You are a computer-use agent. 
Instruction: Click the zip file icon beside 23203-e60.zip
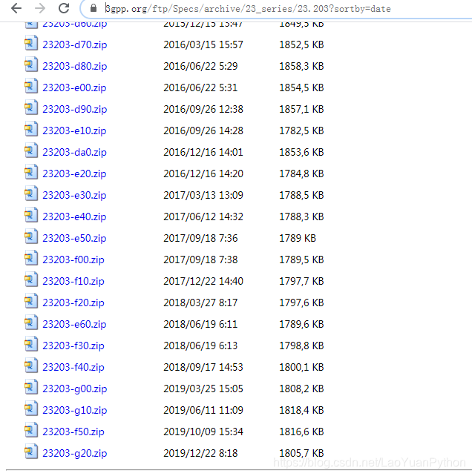[31, 323]
